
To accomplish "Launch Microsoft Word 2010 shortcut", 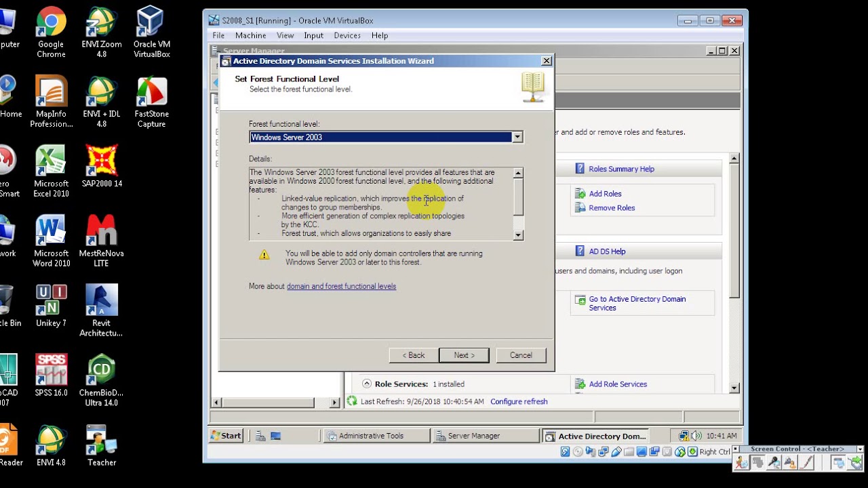I will [x=51, y=242].
